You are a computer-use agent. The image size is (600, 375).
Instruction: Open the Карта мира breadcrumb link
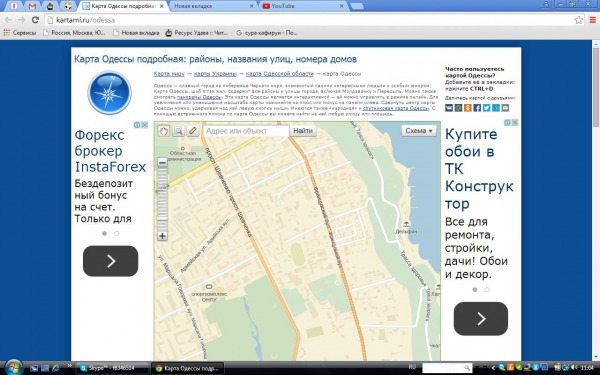169,73
